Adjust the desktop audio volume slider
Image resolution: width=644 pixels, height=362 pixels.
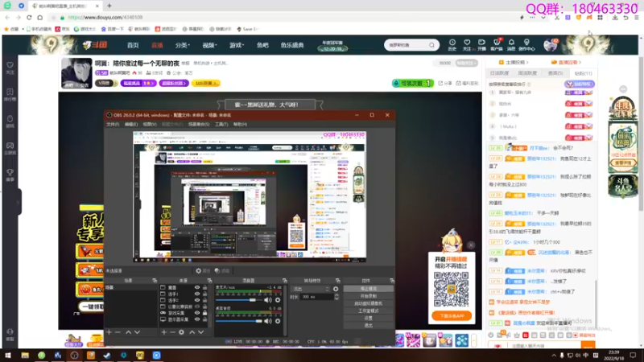tap(239, 321)
